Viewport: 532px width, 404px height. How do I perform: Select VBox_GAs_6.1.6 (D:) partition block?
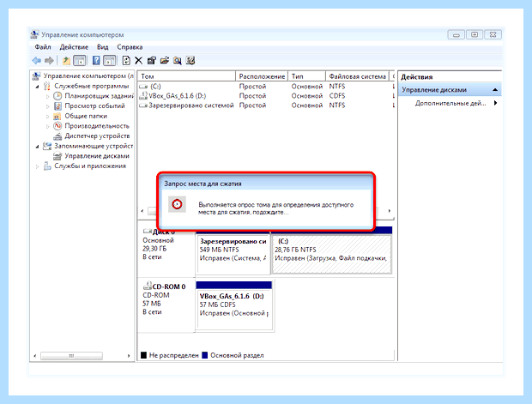tap(234, 310)
